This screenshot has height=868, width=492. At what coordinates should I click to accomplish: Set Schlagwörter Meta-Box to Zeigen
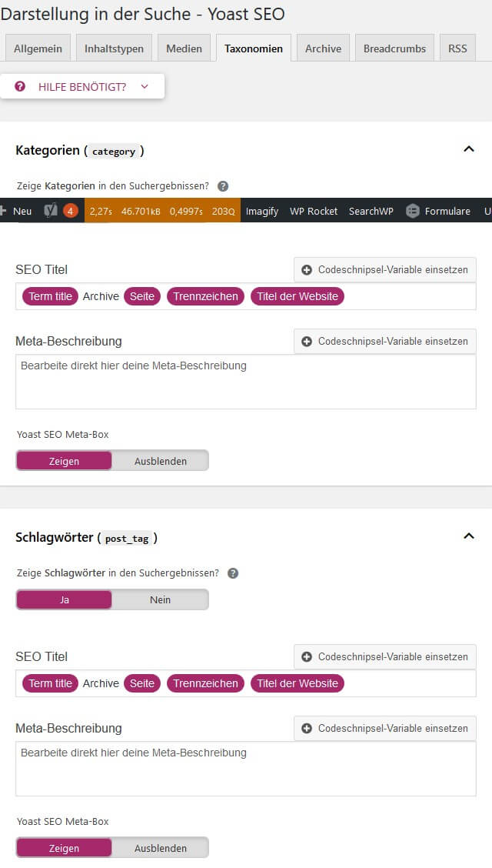click(64, 847)
